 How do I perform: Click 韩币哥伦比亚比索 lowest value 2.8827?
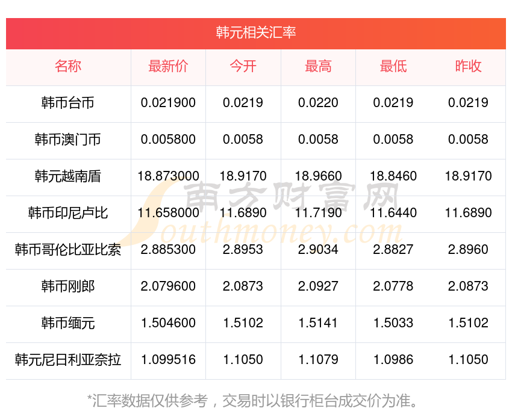coord(393,250)
